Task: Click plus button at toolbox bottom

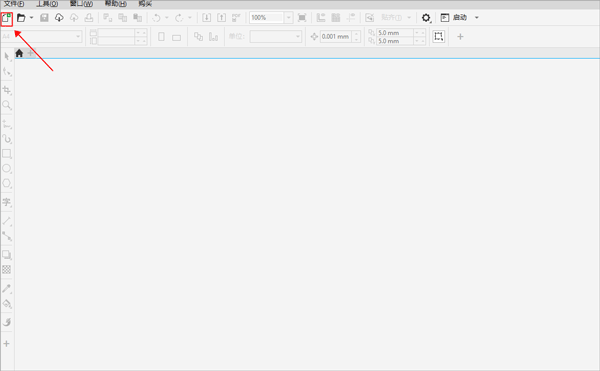Action: [7, 344]
